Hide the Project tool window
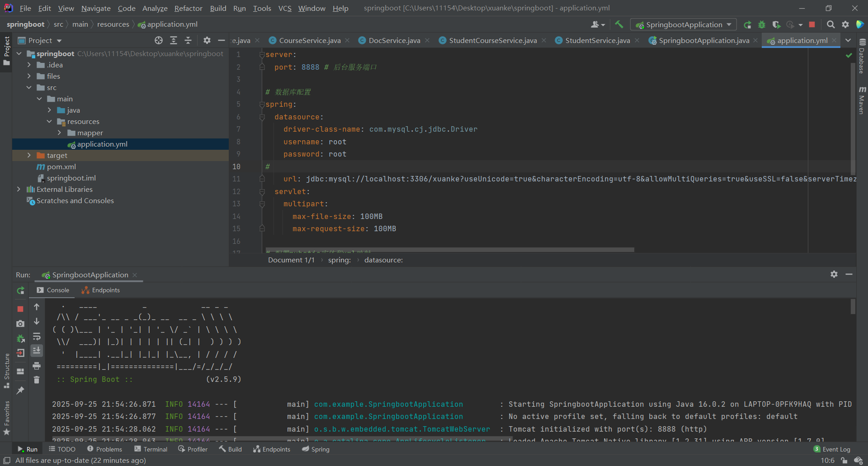 click(222, 40)
